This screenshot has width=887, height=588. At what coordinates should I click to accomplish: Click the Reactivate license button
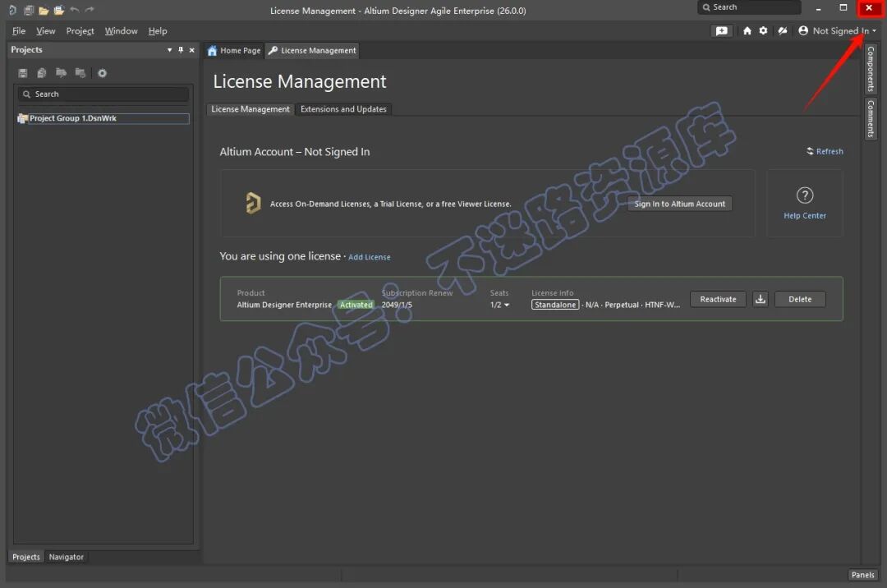coord(718,299)
